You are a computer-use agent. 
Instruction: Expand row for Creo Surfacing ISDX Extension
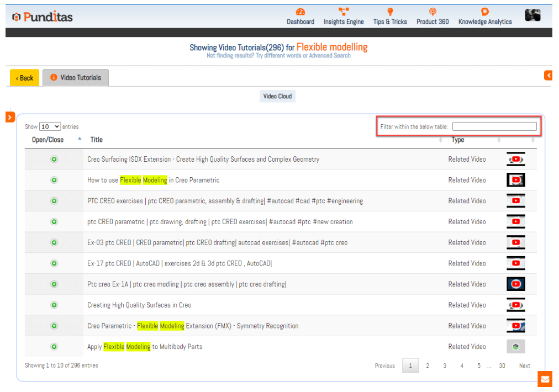coord(54,160)
